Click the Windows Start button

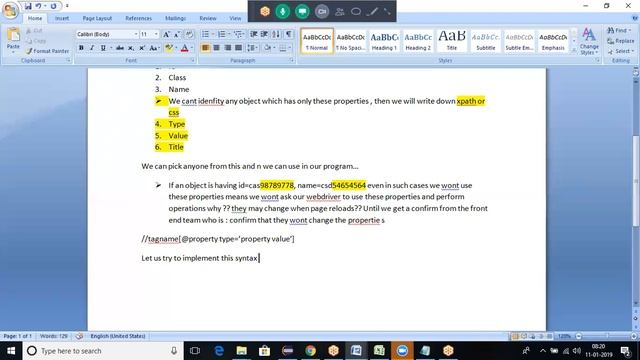11,351
